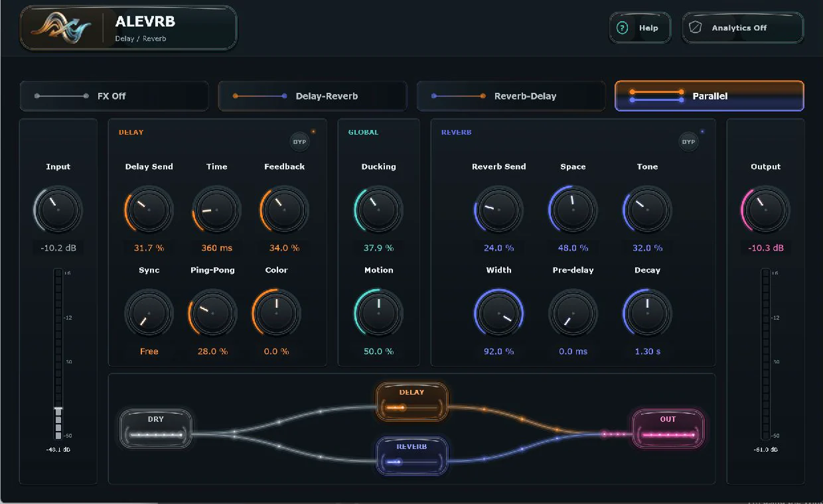This screenshot has height=504, width=823.
Task: Click the 28.0 % ping-pong value
Action: (x=212, y=351)
